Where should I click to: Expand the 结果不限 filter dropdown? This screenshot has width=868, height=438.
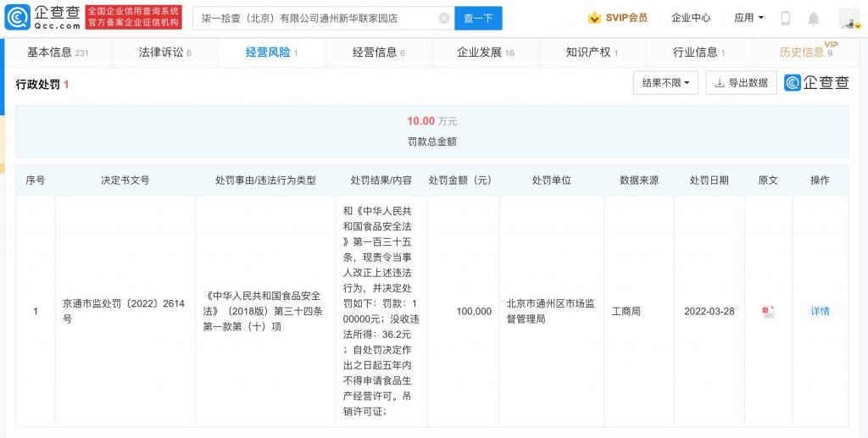pyautogui.click(x=665, y=82)
